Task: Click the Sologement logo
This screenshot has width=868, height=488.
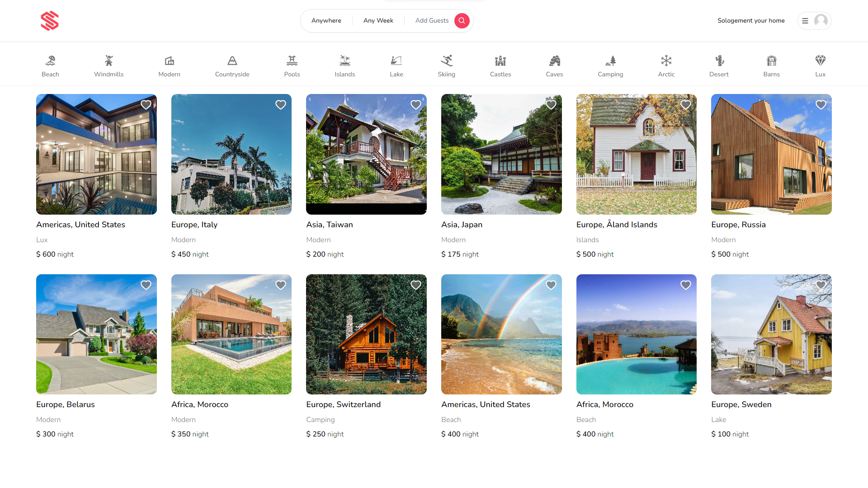Action: 50,21
